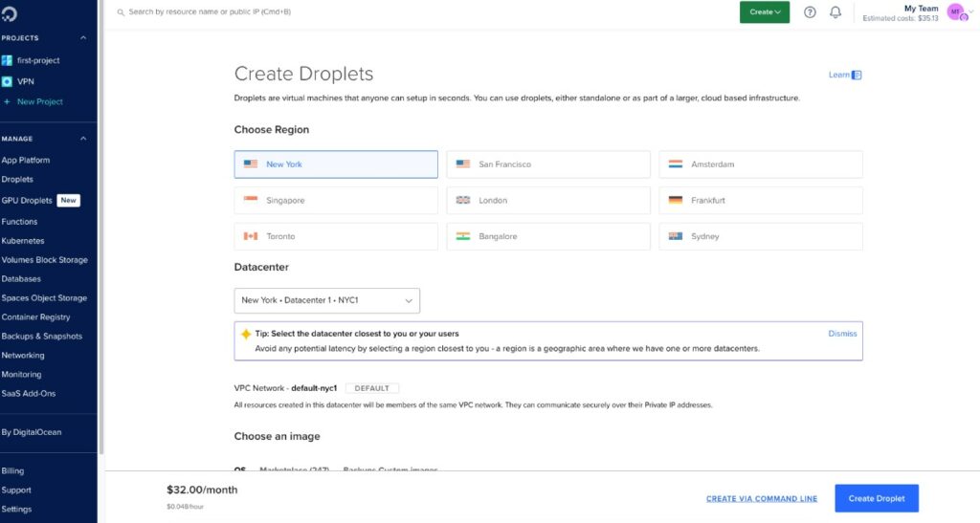980x523 pixels.
Task: Select the Sydney region
Action: pos(761,236)
